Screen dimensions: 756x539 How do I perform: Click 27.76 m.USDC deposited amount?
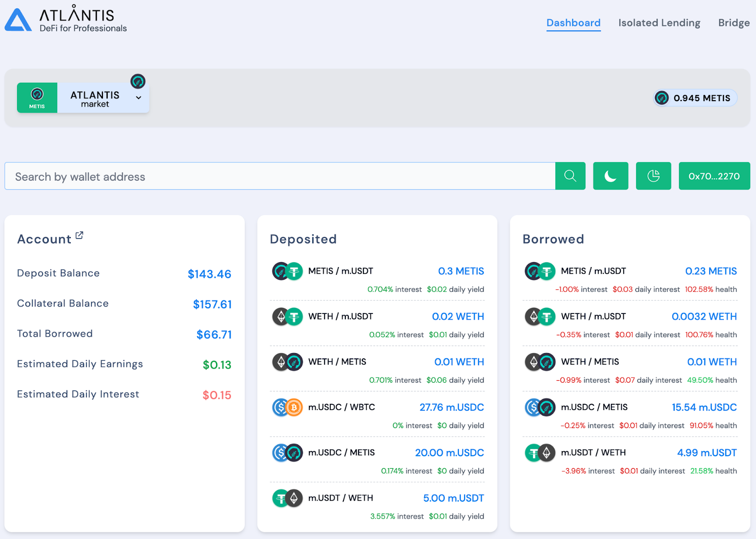tap(452, 408)
